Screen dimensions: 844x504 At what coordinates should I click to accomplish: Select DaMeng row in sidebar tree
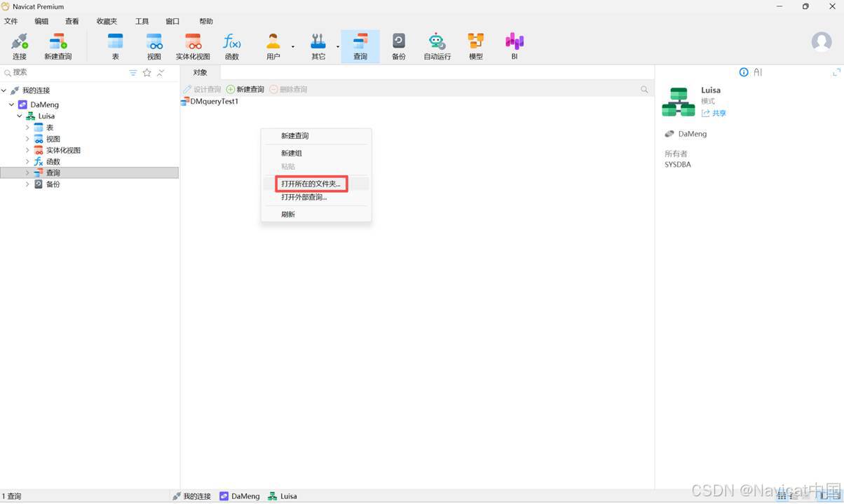click(x=90, y=104)
